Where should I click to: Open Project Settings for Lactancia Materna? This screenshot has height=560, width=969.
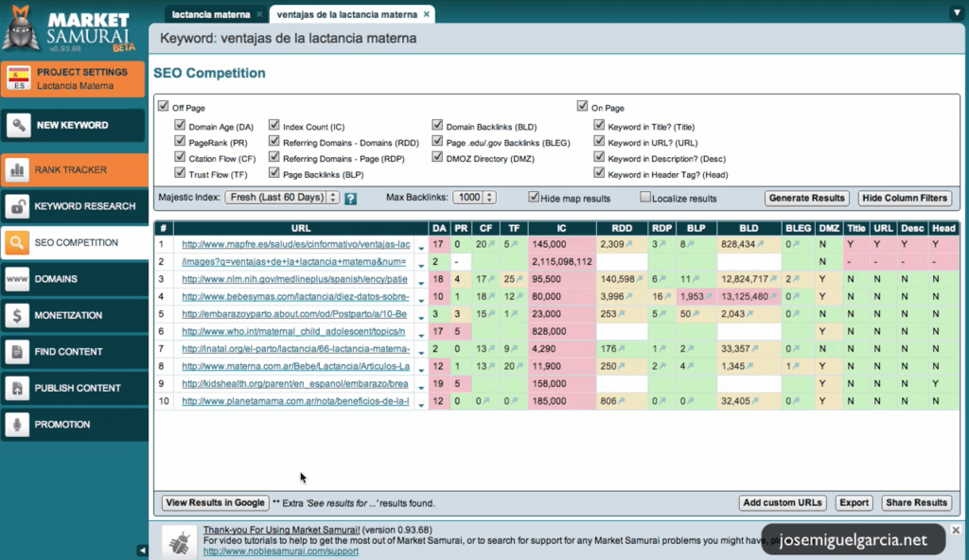[74, 79]
